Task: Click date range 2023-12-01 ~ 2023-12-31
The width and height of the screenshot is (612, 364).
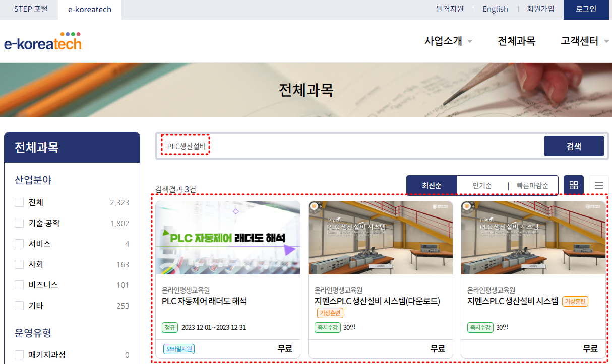Action: pos(214,327)
